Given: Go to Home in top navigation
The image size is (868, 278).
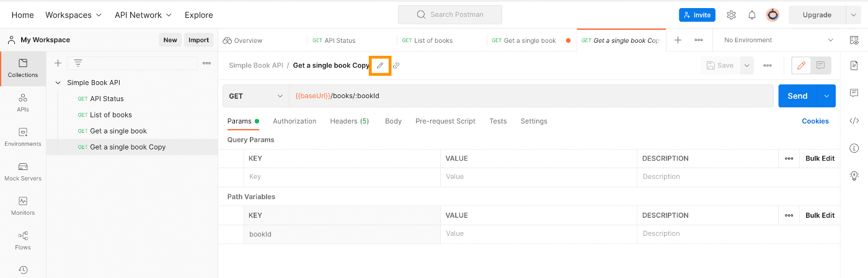Looking at the screenshot, I should point(23,15).
